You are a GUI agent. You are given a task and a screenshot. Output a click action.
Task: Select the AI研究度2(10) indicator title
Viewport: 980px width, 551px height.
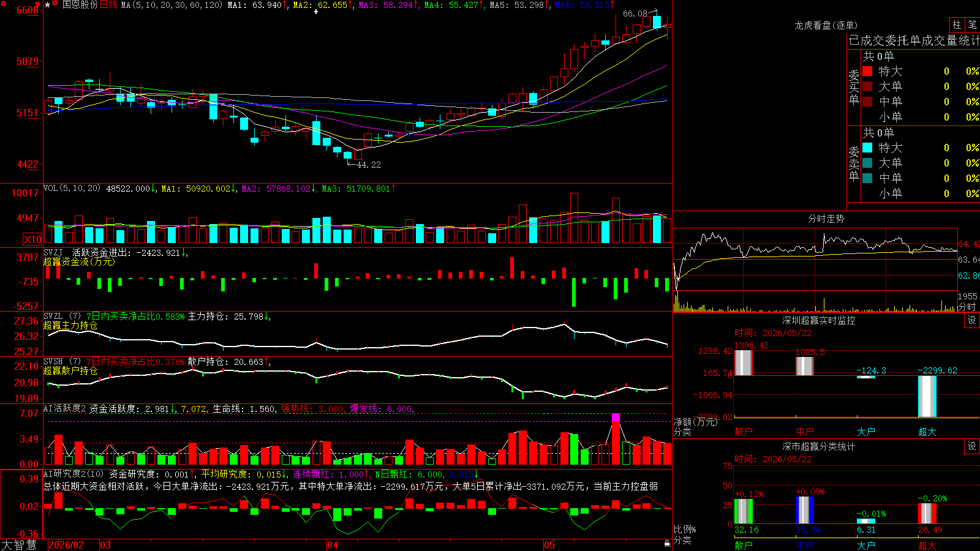click(73, 474)
